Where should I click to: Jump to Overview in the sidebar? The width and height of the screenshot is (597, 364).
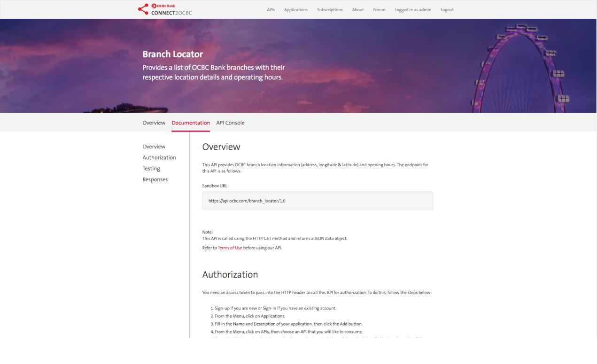(x=154, y=147)
